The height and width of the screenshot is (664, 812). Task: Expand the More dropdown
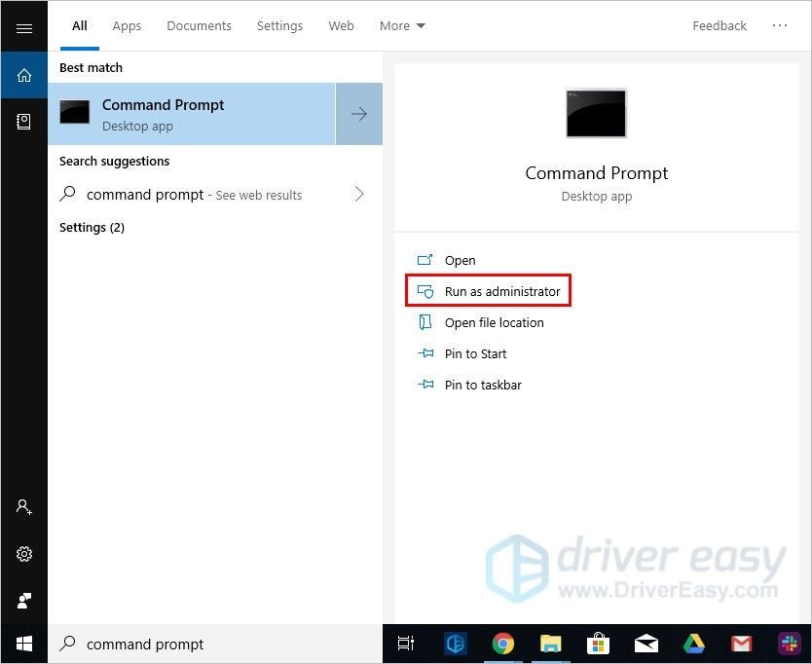pos(402,26)
